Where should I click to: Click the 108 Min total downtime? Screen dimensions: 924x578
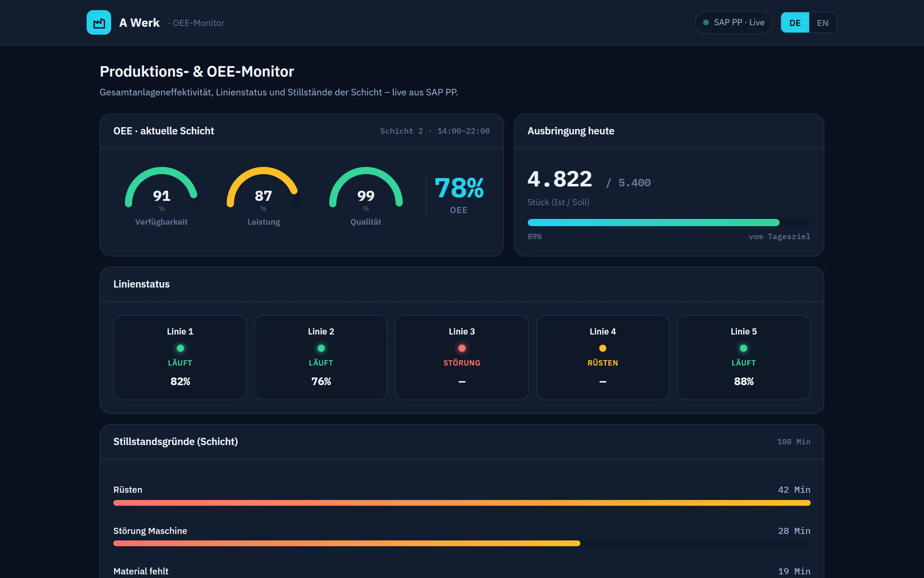tap(793, 442)
